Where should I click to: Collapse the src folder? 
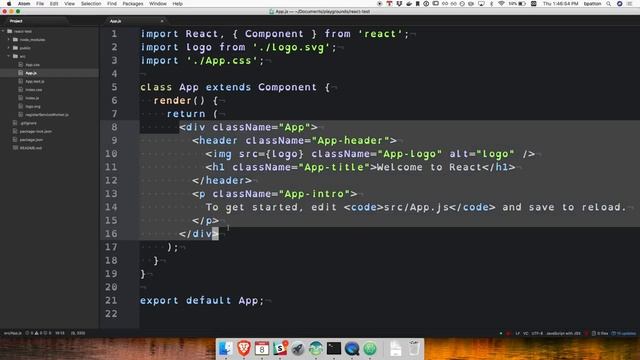9,56
